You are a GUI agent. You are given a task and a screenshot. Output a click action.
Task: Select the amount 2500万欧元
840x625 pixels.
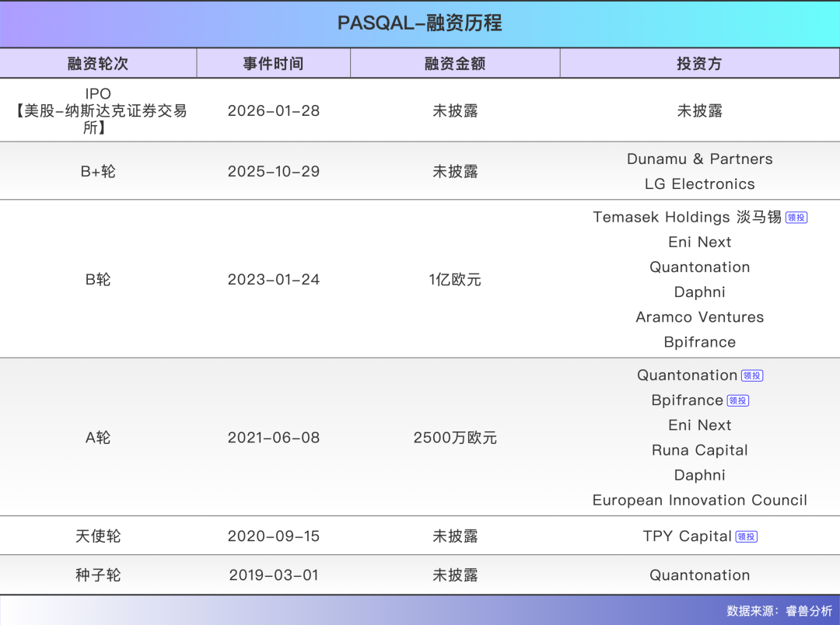coord(455,438)
